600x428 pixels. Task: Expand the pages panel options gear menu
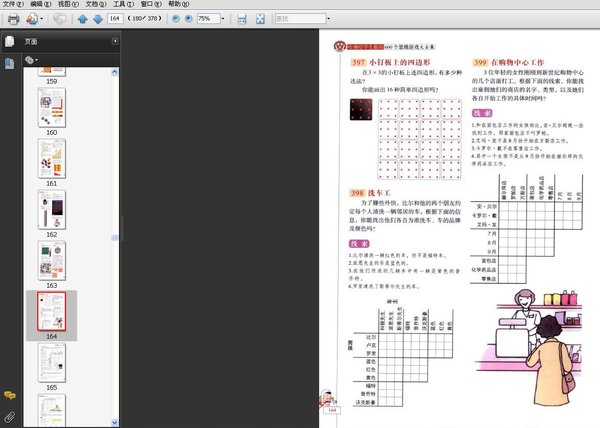pos(32,60)
